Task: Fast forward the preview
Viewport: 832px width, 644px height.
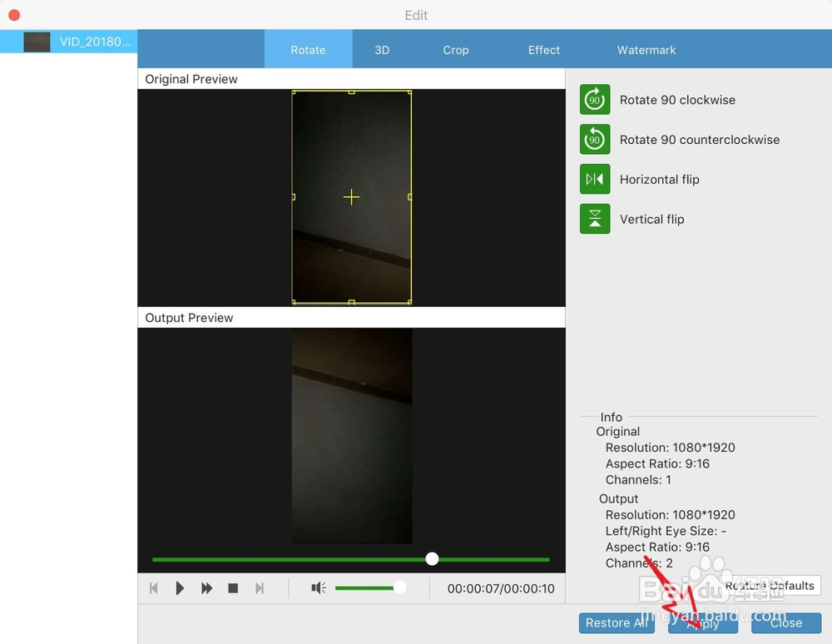Action: (x=206, y=588)
